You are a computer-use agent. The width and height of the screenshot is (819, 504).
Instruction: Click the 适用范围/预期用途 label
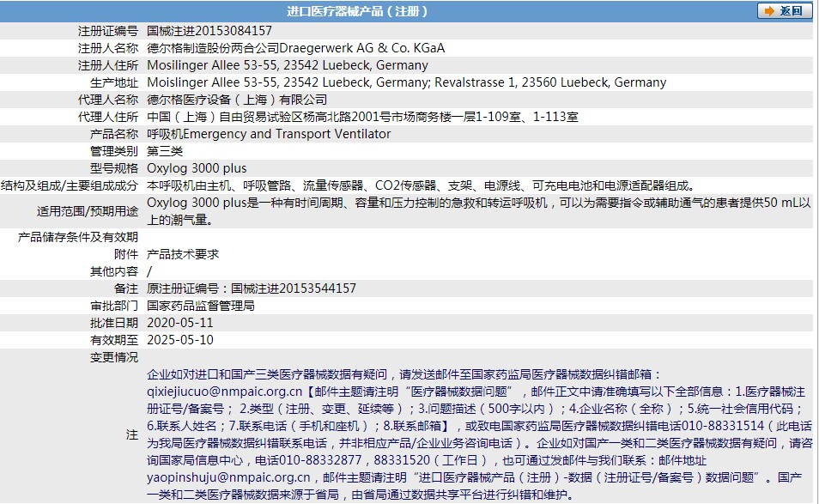click(88, 211)
